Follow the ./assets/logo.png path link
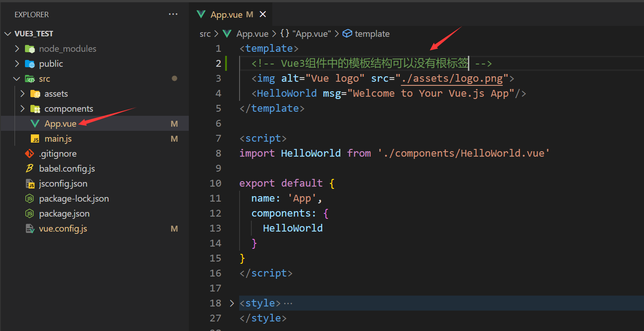The height and width of the screenshot is (331, 644). coord(452,78)
